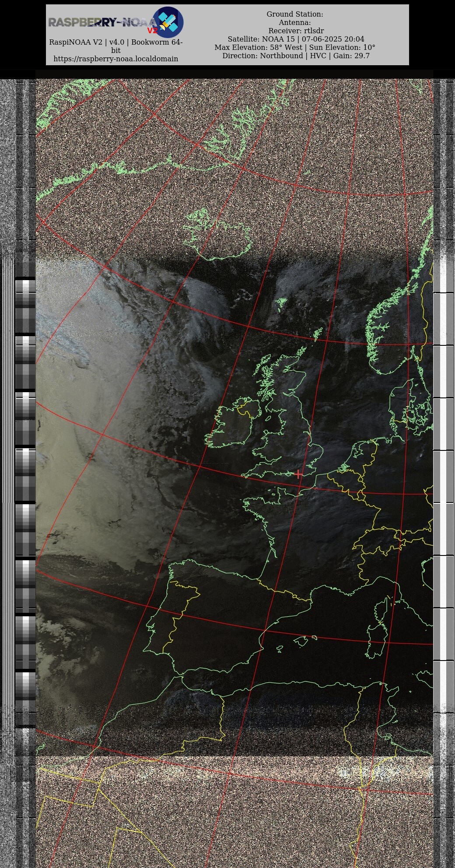Click the red ground station cross marker
The image size is (455, 868).
click(298, 474)
